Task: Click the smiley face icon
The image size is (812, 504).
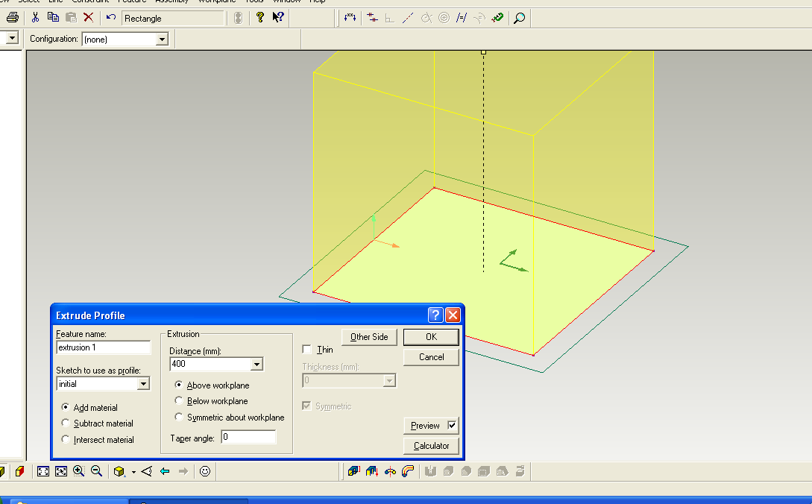Action: click(x=205, y=471)
